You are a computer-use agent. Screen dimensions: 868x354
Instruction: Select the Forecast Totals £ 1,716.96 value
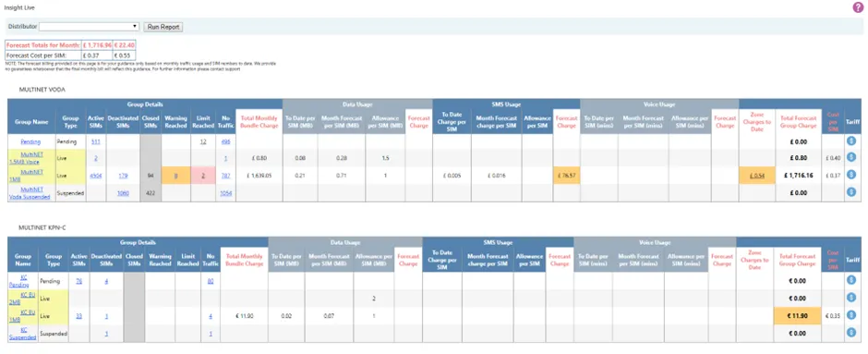pos(97,45)
